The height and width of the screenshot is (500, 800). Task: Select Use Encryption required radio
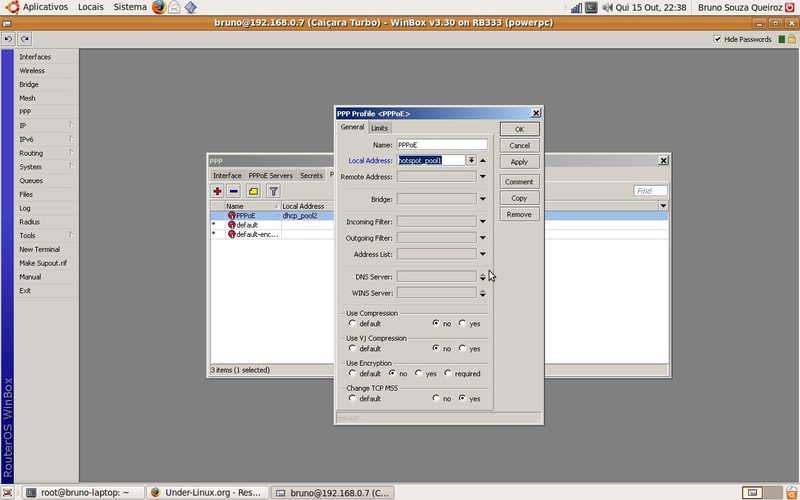448,373
